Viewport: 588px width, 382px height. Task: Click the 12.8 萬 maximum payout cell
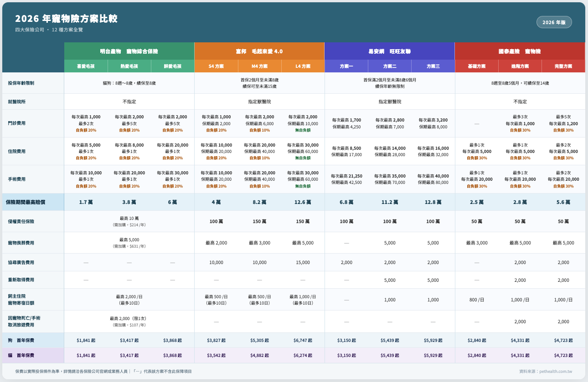click(x=433, y=202)
